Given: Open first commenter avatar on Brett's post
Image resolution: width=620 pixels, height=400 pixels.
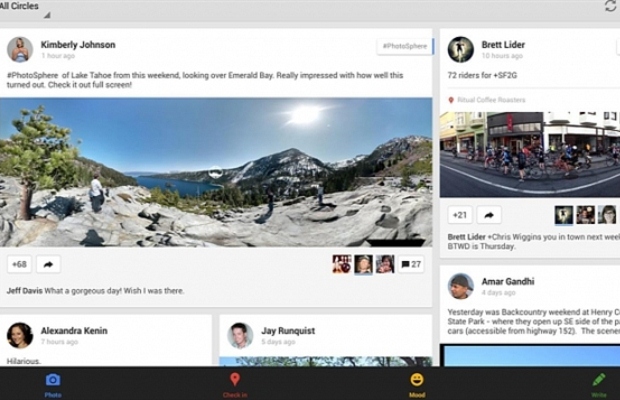Looking at the screenshot, I should [x=563, y=215].
